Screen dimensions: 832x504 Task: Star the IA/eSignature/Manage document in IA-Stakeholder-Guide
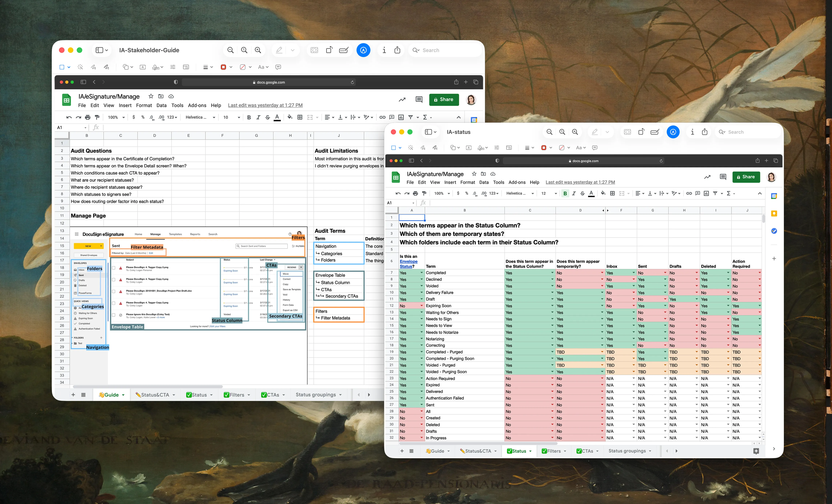(151, 96)
